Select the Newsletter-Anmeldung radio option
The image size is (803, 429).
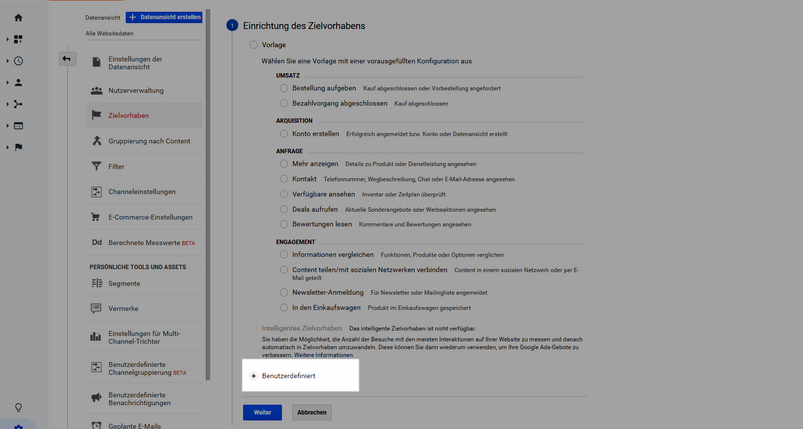tap(284, 292)
